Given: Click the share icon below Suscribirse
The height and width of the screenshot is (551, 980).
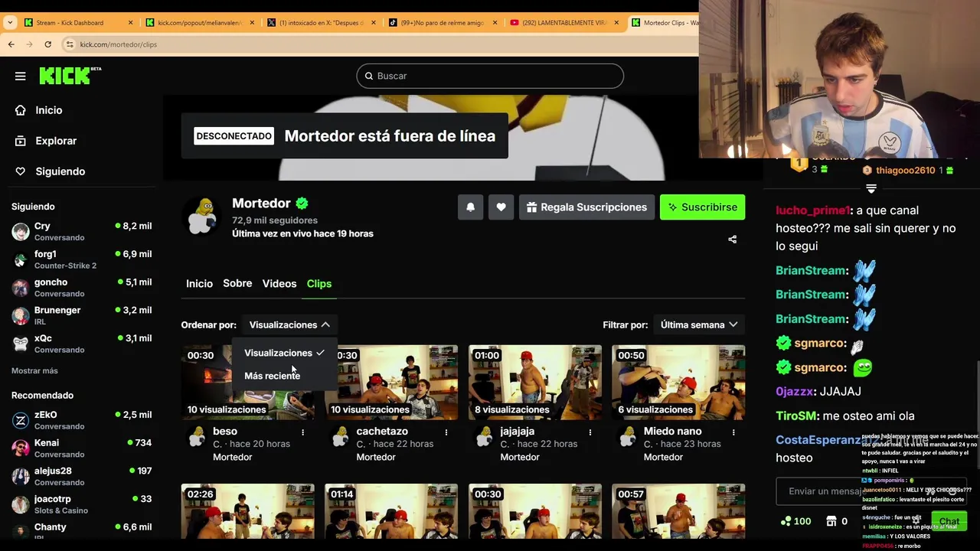Looking at the screenshot, I should tap(732, 240).
